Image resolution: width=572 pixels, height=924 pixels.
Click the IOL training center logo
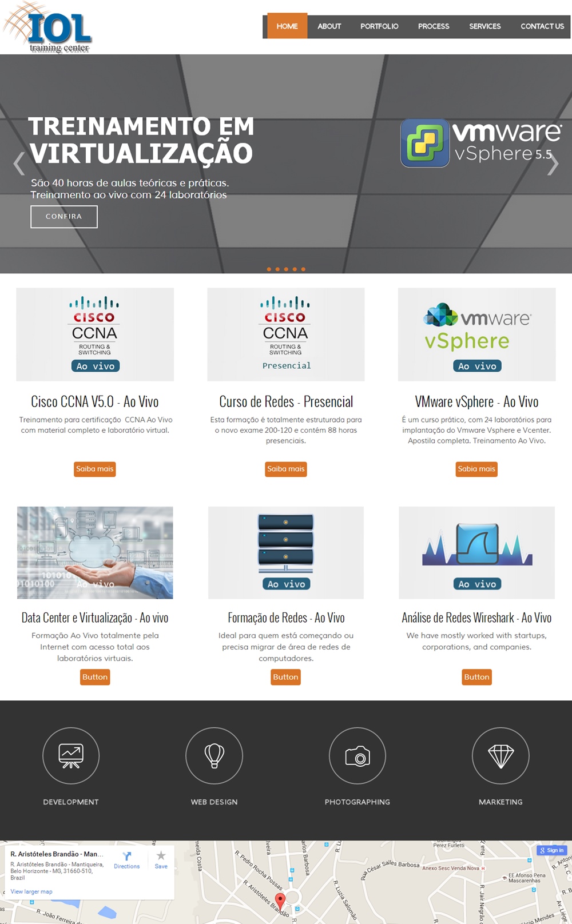point(48,27)
